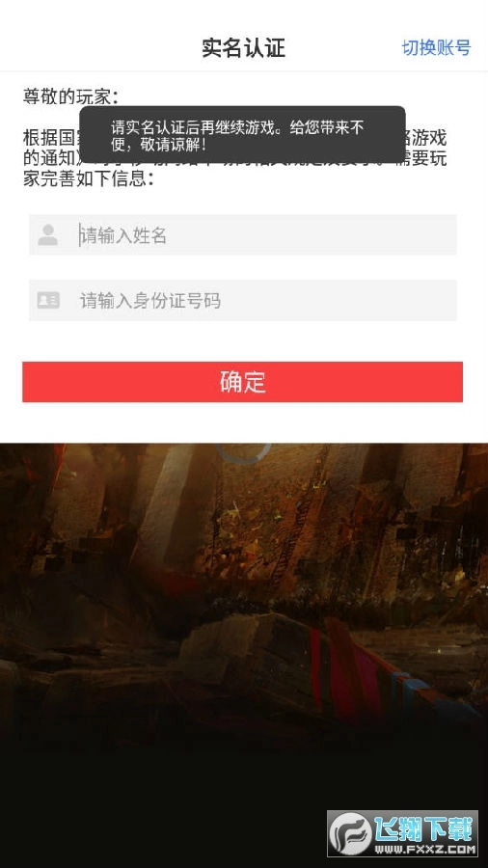This screenshot has height=868, width=488.
Task: Click the 尊敬的玩家 greeting text
Action: (x=70, y=96)
